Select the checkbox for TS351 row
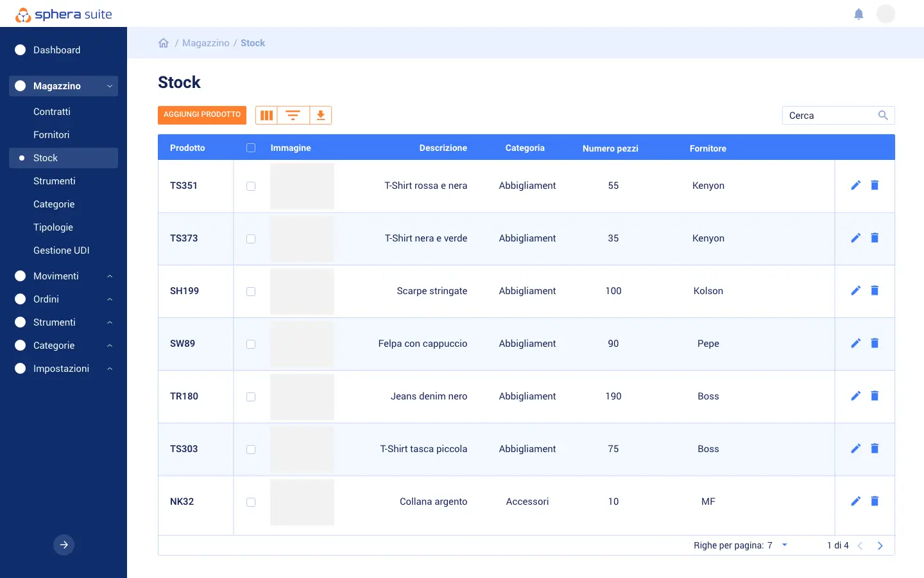The height and width of the screenshot is (578, 924). click(x=251, y=186)
